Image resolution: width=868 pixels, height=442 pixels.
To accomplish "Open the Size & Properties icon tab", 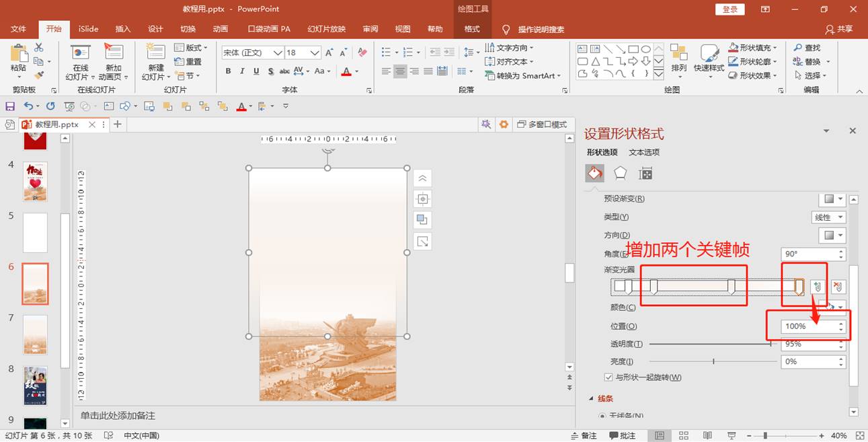I will [645, 174].
